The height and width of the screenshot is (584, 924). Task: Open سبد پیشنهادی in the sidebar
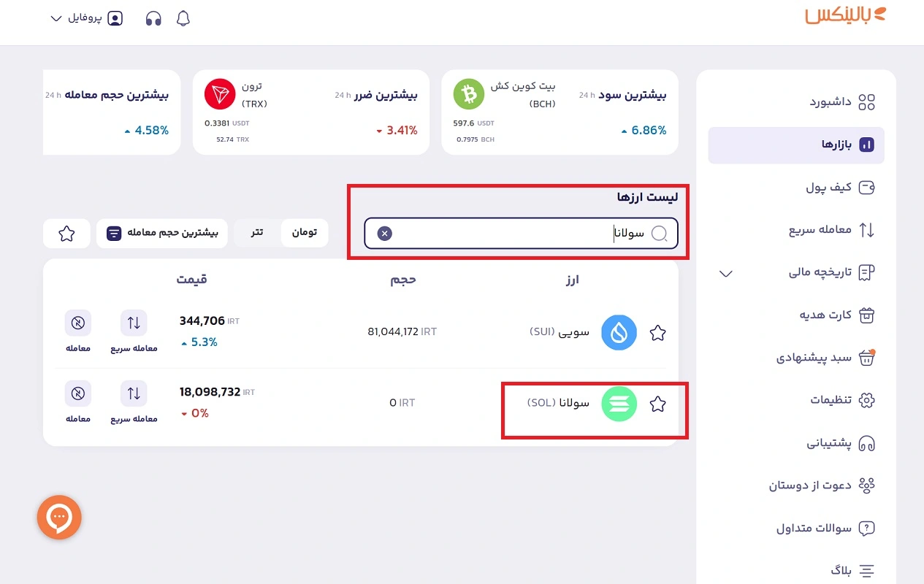pyautogui.click(x=796, y=358)
